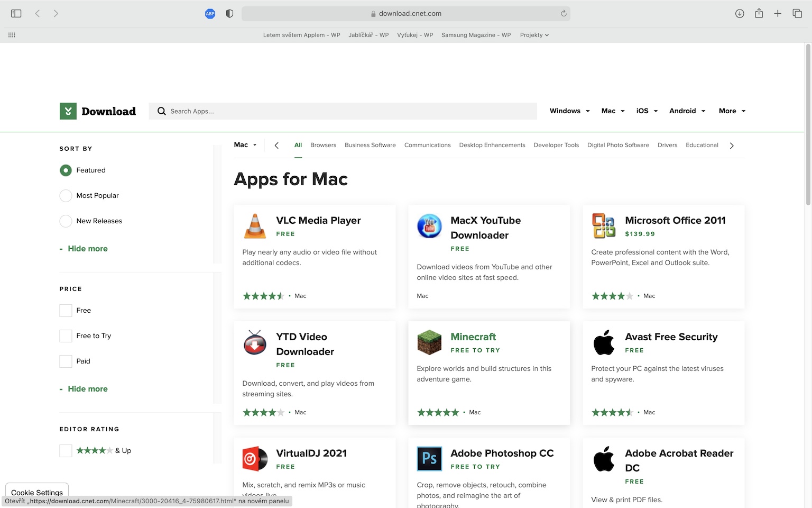Viewport: 812px width, 508px height.
Task: Select the All category tab
Action: 298,145
